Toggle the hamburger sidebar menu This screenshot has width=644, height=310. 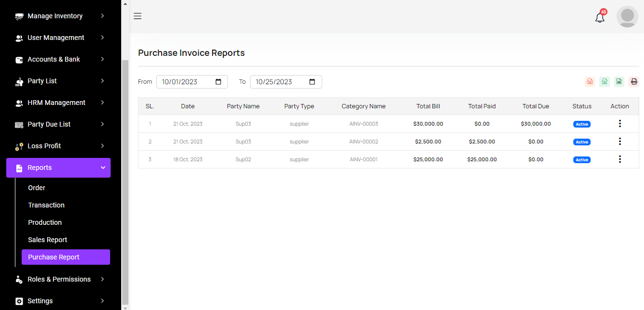pos(138,16)
